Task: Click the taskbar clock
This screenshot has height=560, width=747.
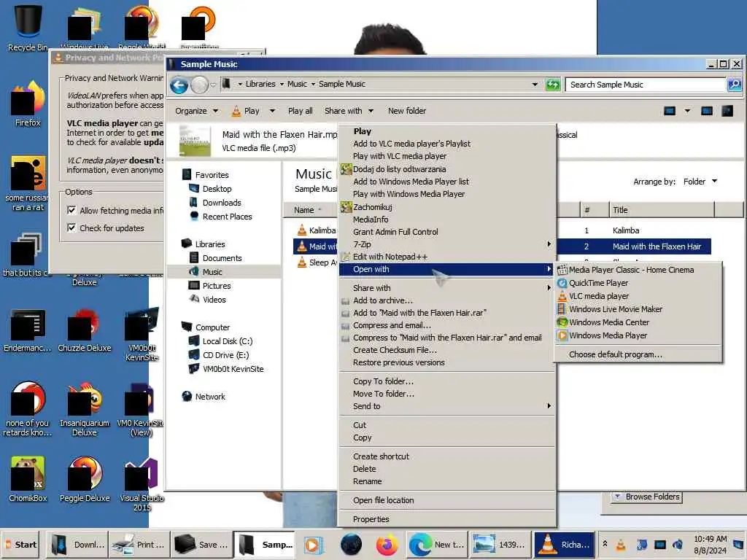Action: [710, 545]
